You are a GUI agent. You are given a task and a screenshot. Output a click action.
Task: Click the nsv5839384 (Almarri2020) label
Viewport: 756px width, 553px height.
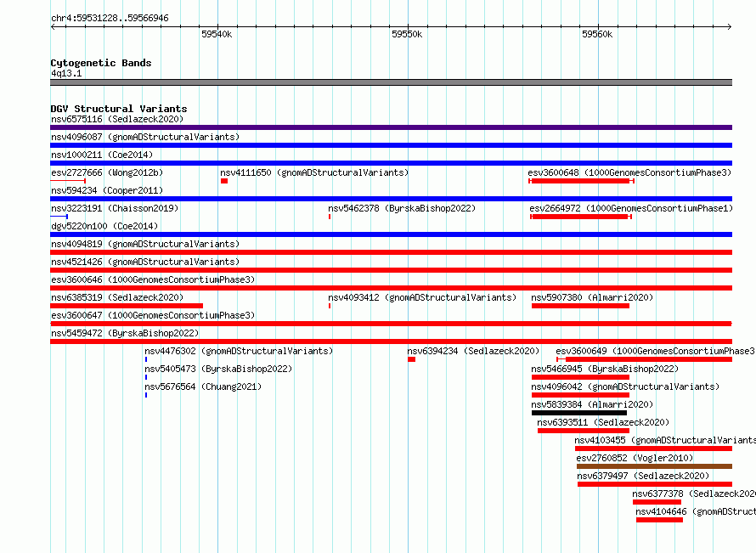pyautogui.click(x=592, y=404)
